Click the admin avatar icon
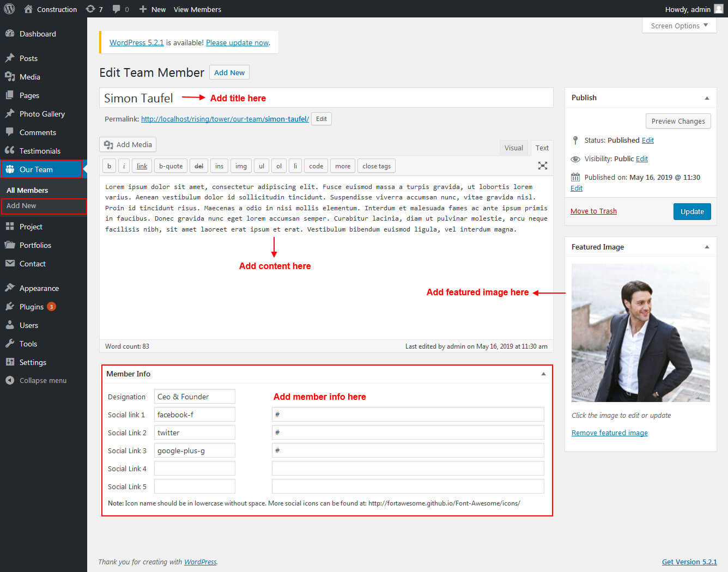Viewport: 728px width, 572px height. (x=719, y=9)
